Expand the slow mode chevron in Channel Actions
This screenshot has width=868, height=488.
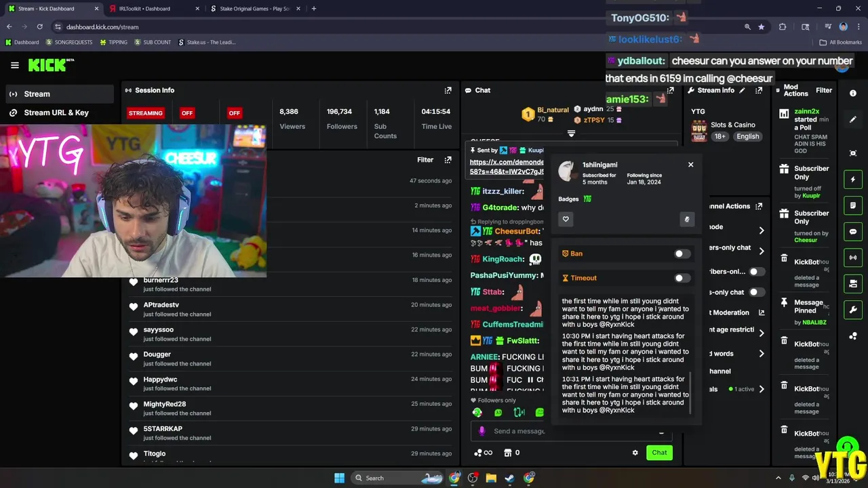(x=761, y=230)
